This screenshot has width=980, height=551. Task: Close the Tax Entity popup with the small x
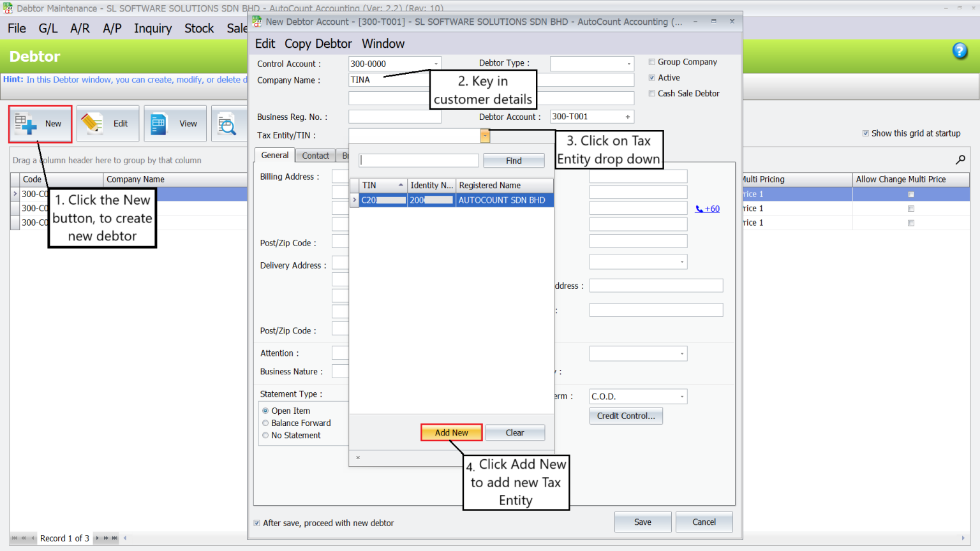pyautogui.click(x=358, y=457)
